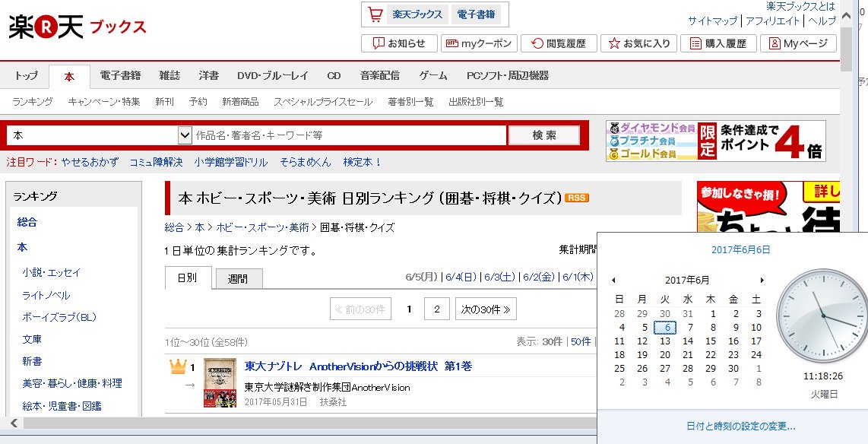Click the やせるおかず trending keyword
This screenshot has height=444, width=868.
[x=90, y=162]
